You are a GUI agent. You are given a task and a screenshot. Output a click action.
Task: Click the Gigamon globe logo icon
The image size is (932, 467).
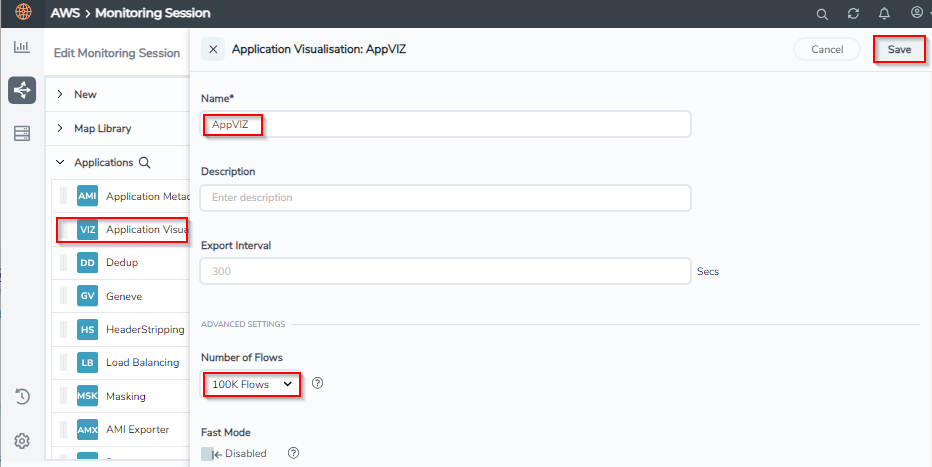click(23, 12)
